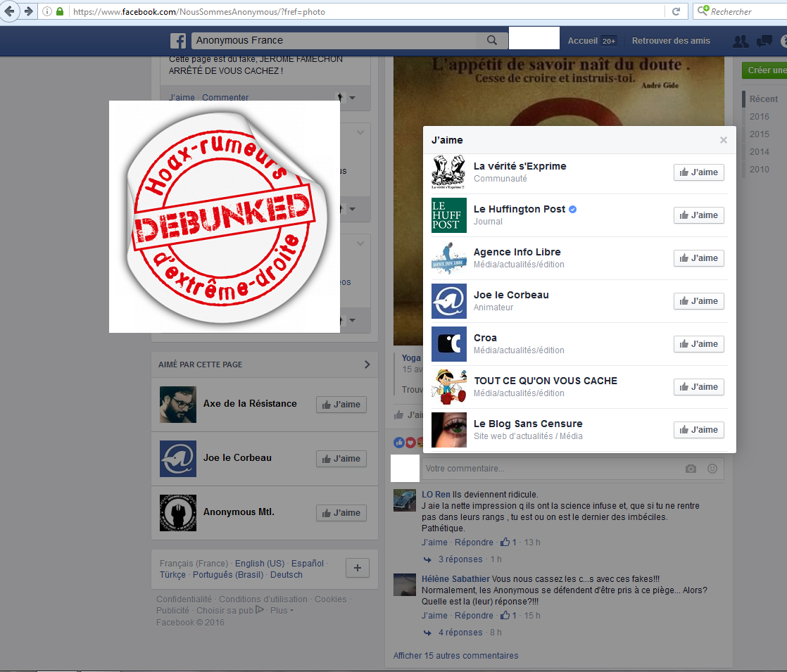Open the Huff Post green logo thumbnail
Viewport: 787px width, 672px height.
(448, 215)
